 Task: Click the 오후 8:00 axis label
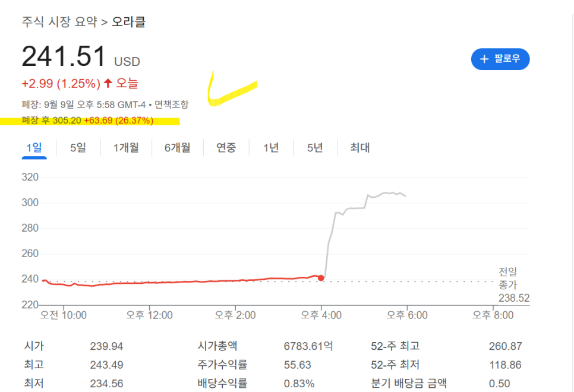pos(493,315)
